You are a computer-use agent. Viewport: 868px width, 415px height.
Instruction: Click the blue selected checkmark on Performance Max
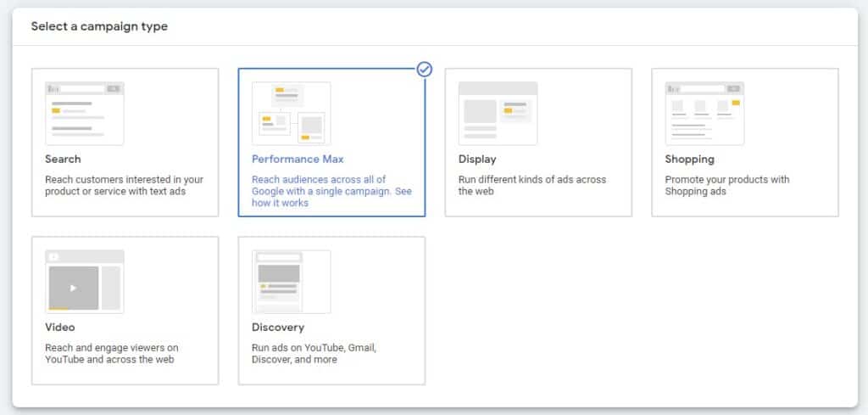(x=425, y=70)
